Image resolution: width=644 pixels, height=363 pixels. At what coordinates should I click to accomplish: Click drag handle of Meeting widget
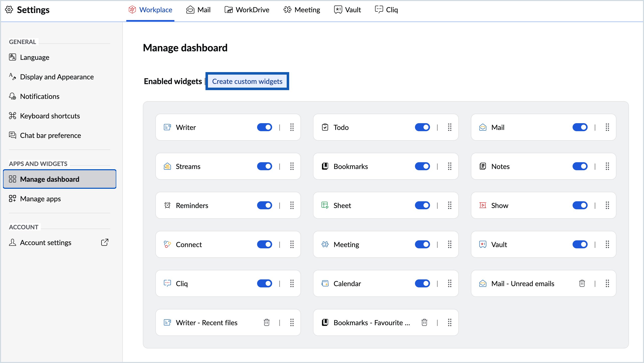coord(450,244)
